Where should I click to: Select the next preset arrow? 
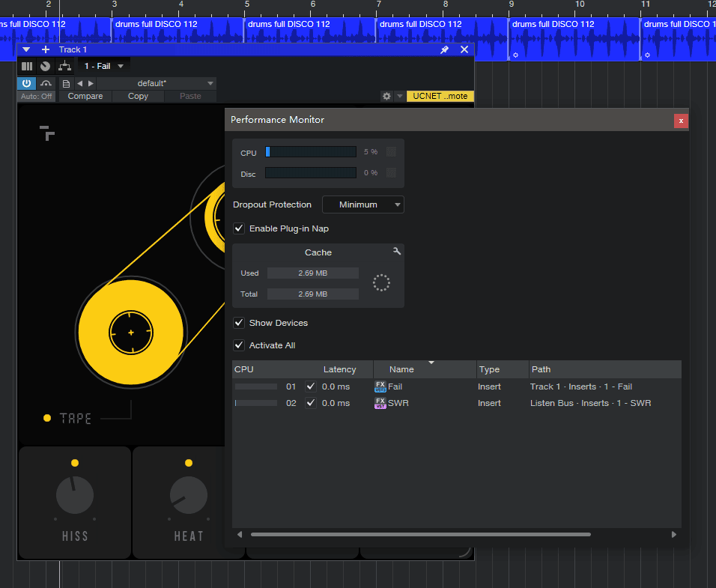pos(91,83)
